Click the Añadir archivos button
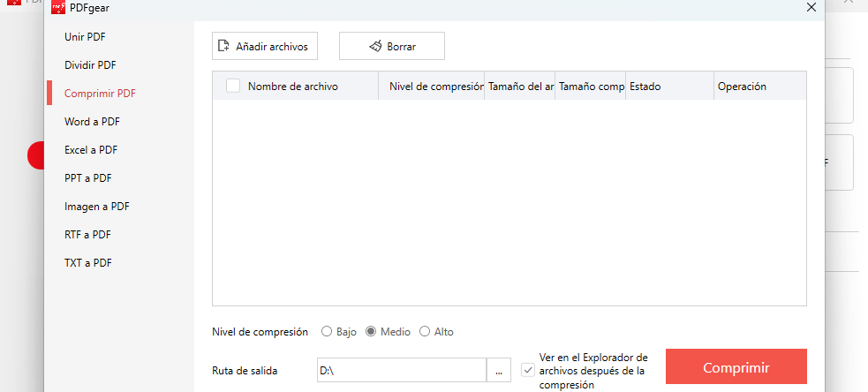Viewport: 868px width, 392px height. 265,46
